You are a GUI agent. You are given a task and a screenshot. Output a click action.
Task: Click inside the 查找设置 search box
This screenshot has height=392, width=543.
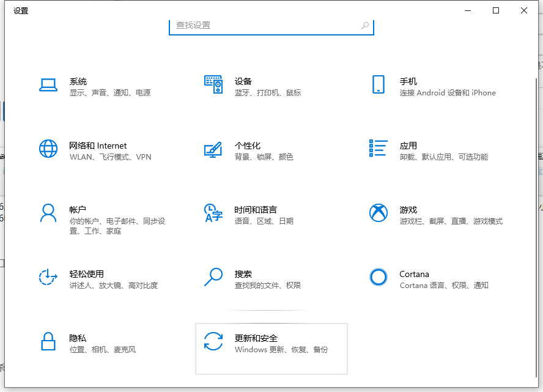point(263,26)
